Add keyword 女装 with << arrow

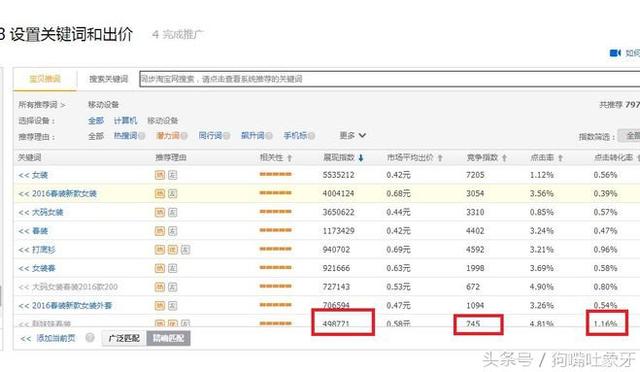point(24,176)
